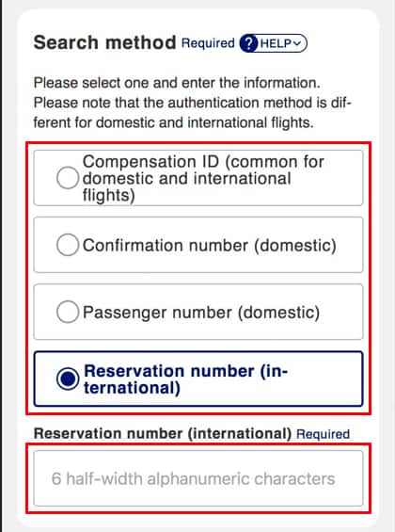Click the 'Please select one' instruction line
This screenshot has height=532, width=395.
(177, 83)
